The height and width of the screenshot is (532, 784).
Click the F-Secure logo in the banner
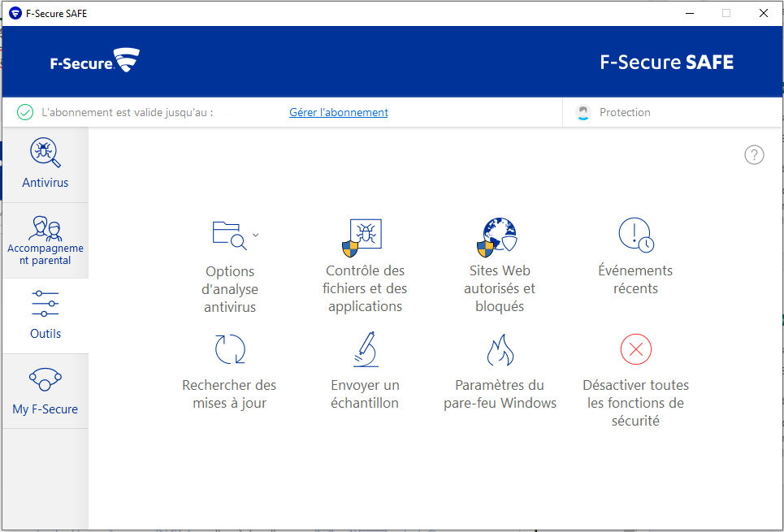tap(95, 60)
